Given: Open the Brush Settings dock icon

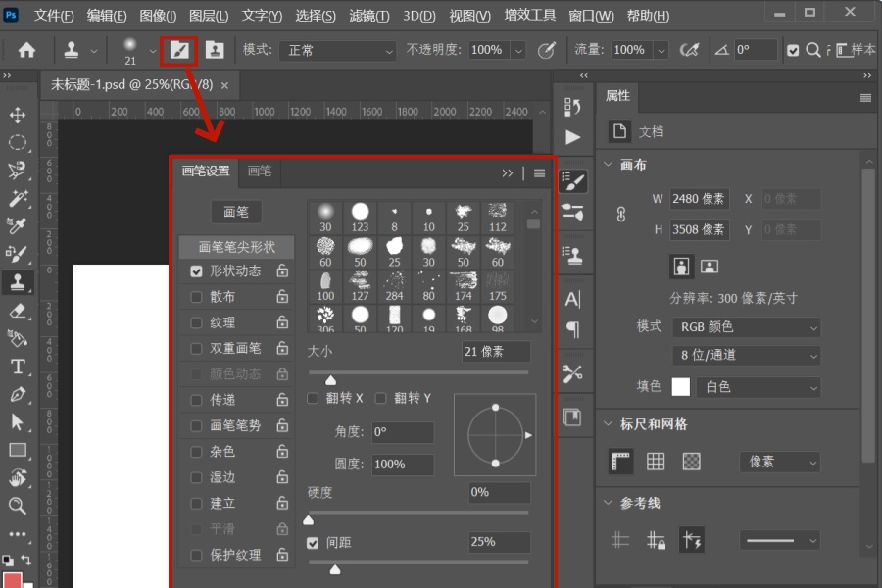Looking at the screenshot, I should (572, 181).
